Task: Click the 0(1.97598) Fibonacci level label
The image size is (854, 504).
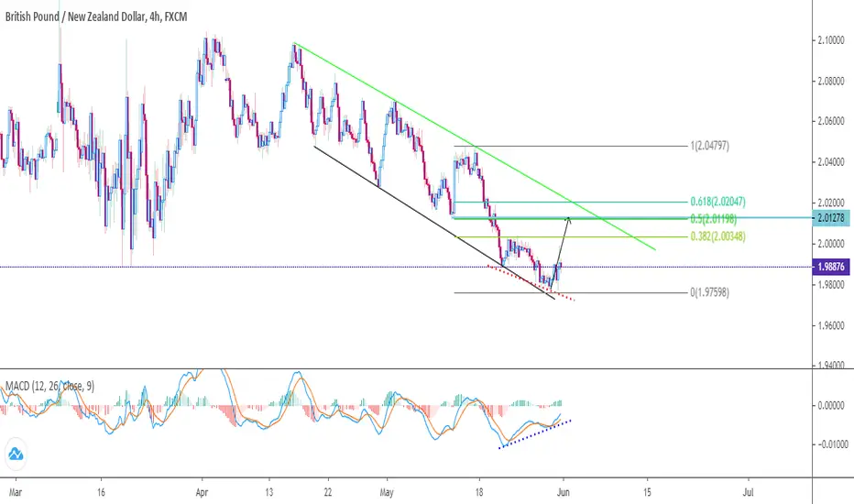Action: 709,292
